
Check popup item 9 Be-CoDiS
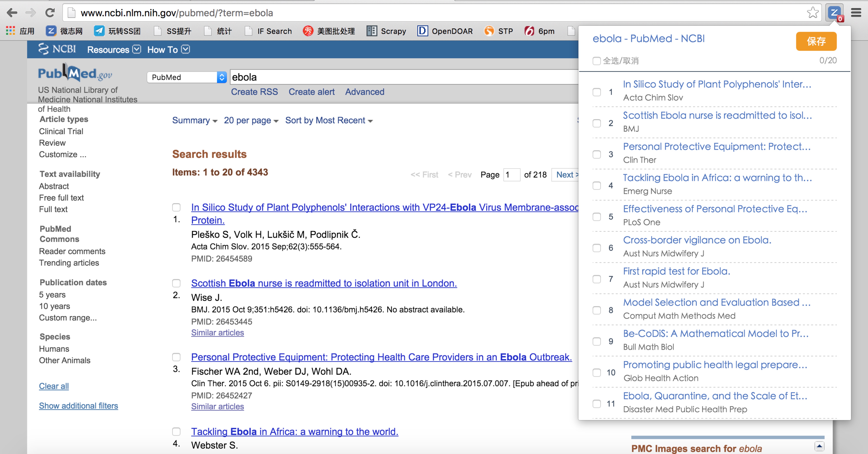pos(596,341)
